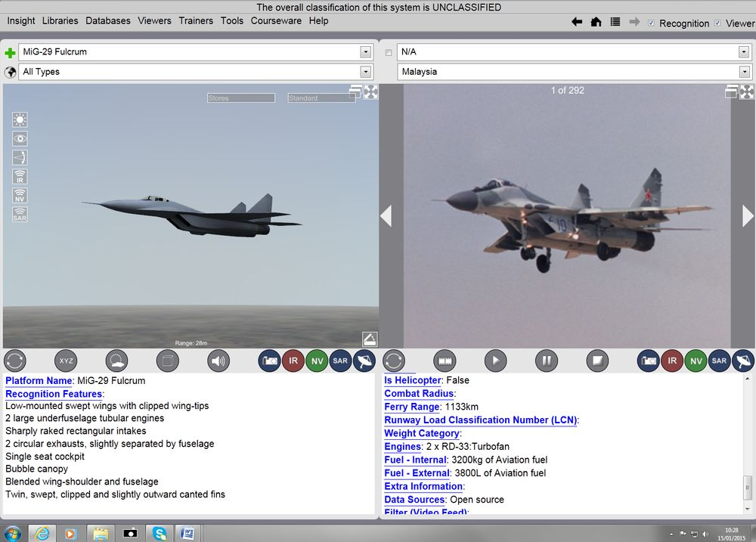Switch 3D viewer to SAR mode button
This screenshot has width=756, height=542.
pyautogui.click(x=340, y=361)
